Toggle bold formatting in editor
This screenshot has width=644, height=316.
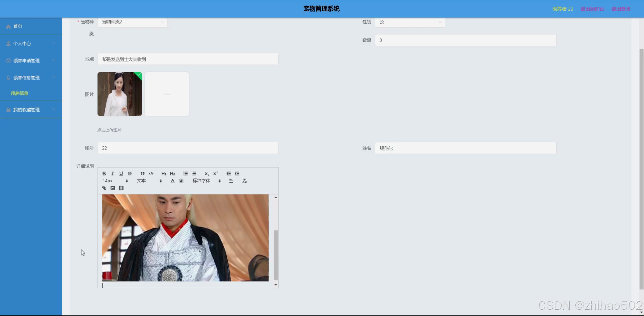(x=104, y=173)
